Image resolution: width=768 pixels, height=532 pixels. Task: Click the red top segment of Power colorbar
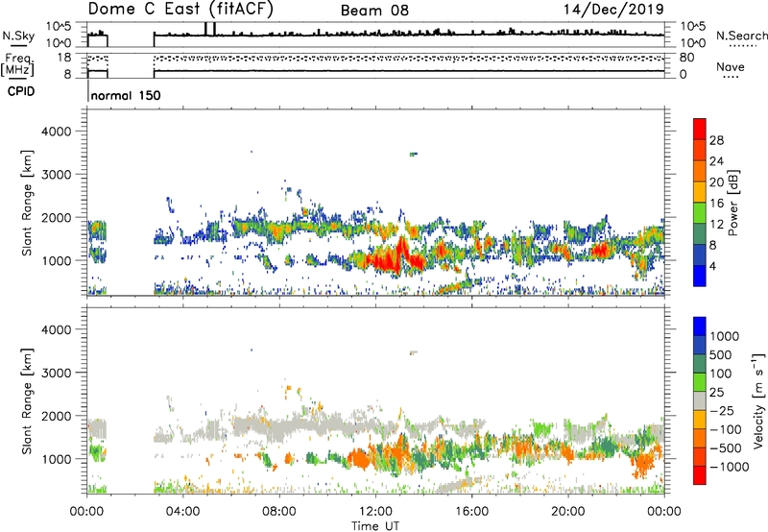pos(700,129)
